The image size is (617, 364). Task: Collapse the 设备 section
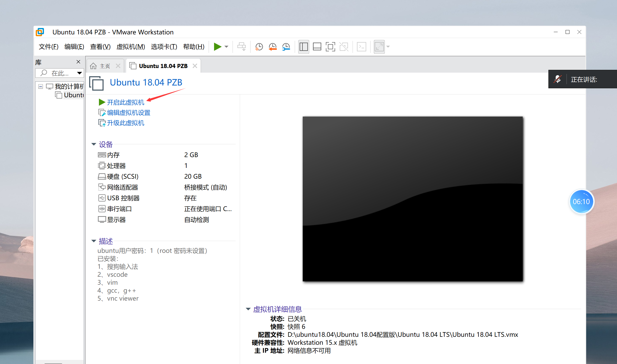pos(94,144)
